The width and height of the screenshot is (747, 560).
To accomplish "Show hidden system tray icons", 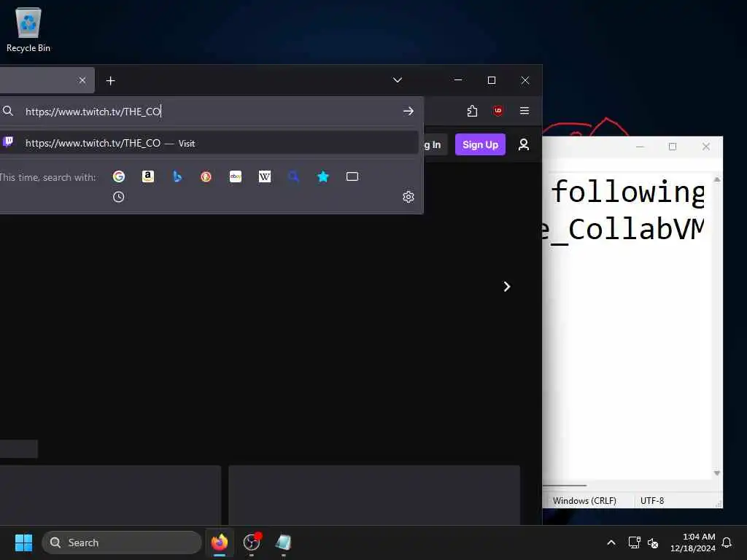I will tap(611, 542).
